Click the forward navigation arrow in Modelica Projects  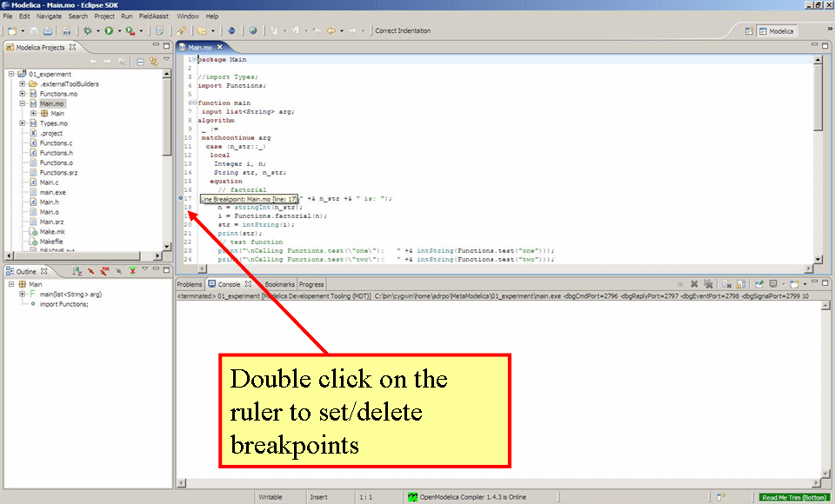[x=109, y=61]
